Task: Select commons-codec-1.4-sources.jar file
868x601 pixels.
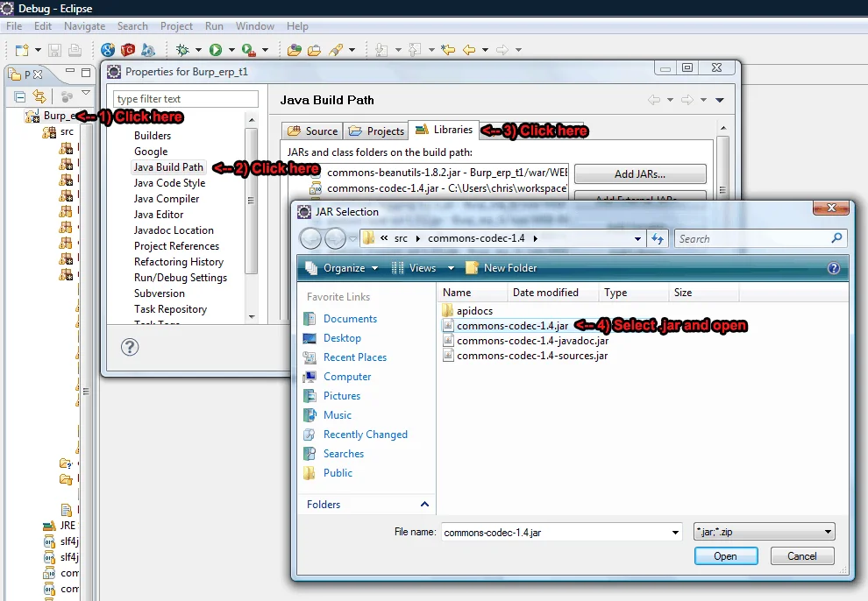Action: (531, 356)
